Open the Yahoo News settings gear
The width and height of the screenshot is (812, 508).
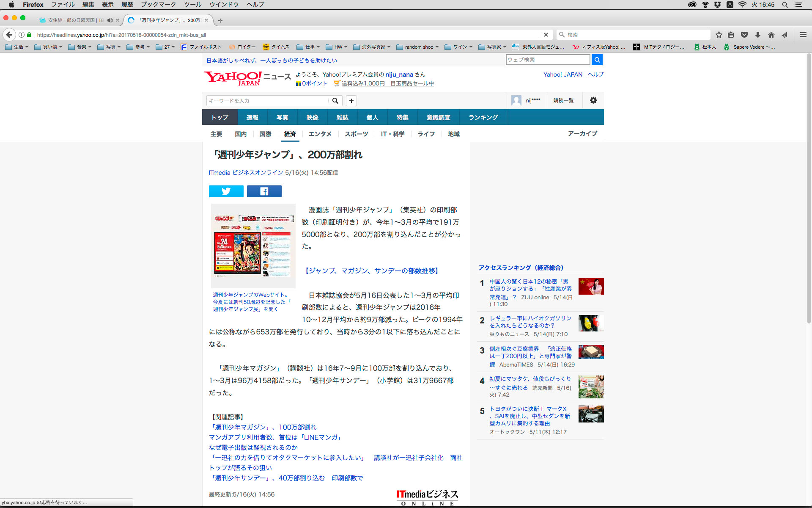593,100
